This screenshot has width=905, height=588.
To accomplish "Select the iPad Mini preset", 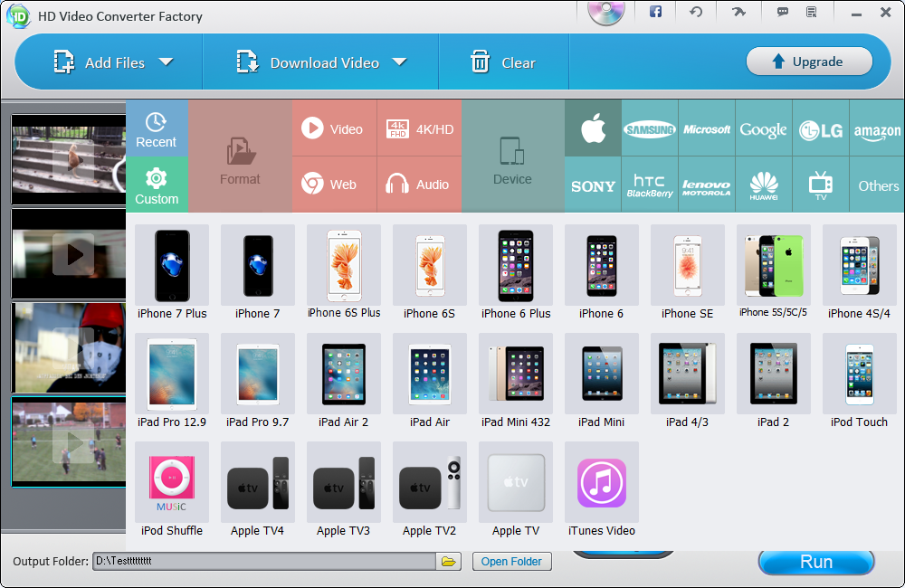I will (x=602, y=382).
